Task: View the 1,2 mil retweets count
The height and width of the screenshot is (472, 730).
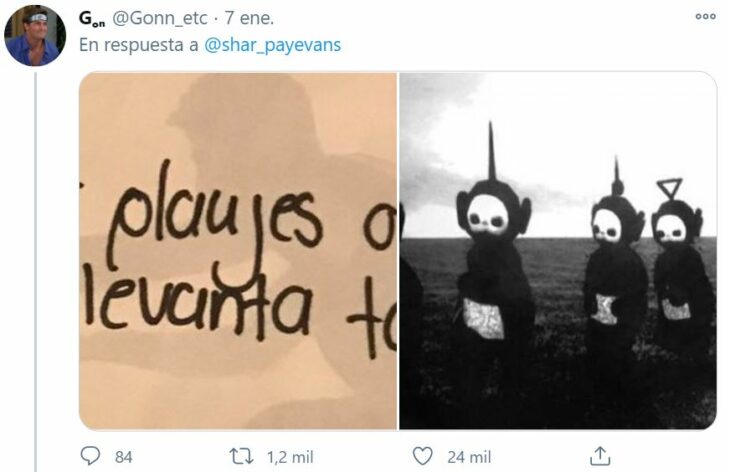Action: click(x=290, y=457)
